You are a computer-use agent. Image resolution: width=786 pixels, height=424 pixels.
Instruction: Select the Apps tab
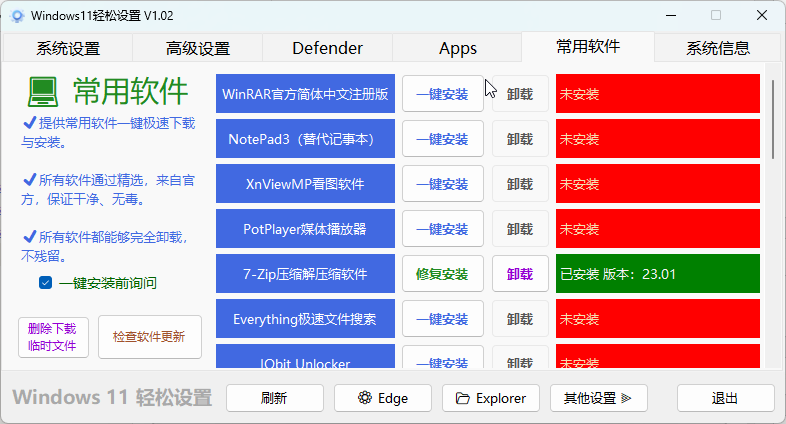457,48
